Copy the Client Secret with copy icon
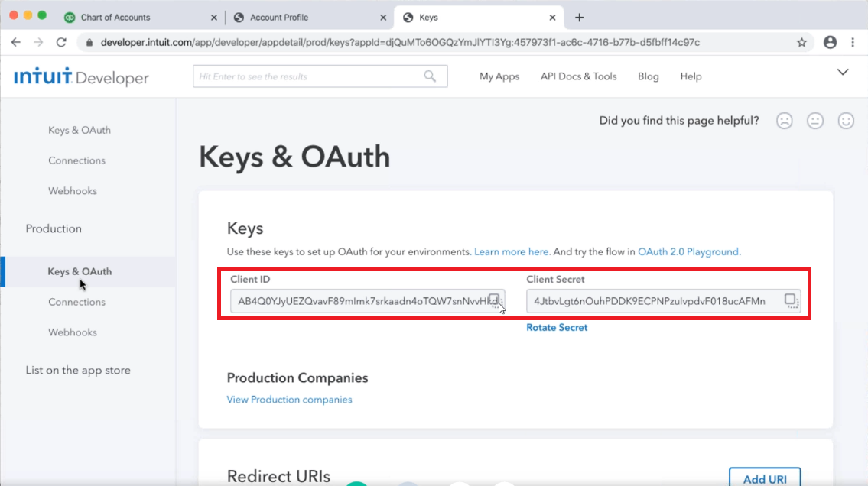Viewport: 868px width, 486px height. pos(791,300)
